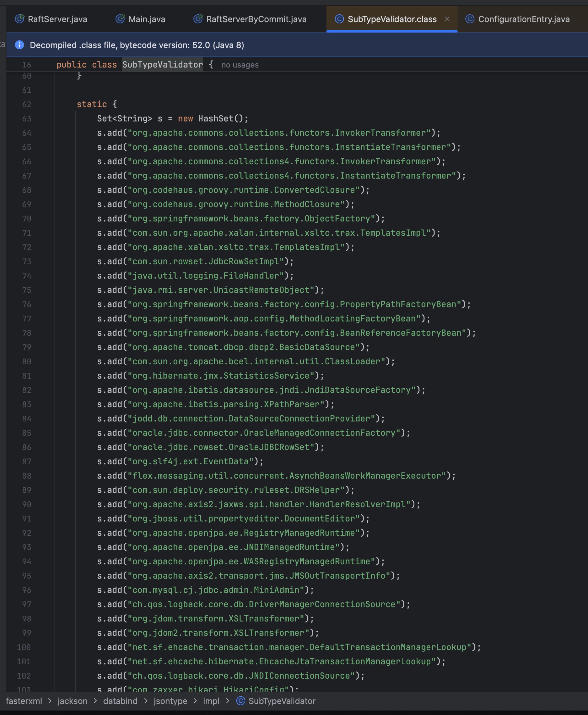Expand the databind breadcrumb segment
The width and height of the screenshot is (588, 715).
pyautogui.click(x=120, y=701)
